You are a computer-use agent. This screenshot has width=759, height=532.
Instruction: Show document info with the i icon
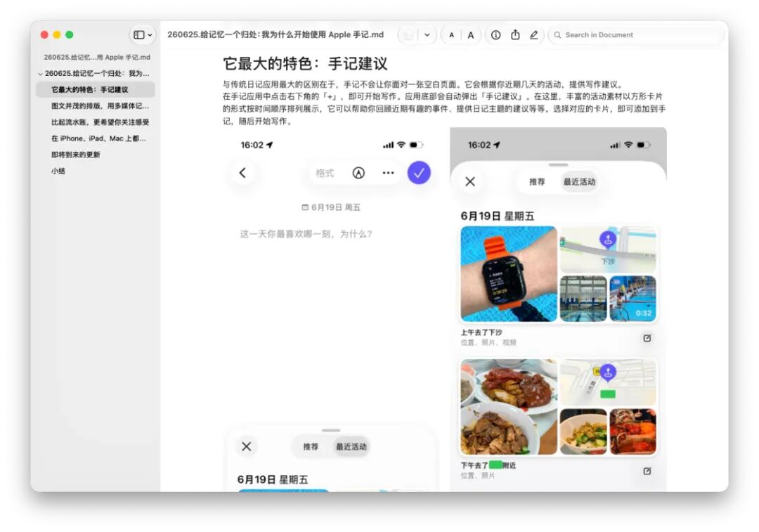[495, 35]
